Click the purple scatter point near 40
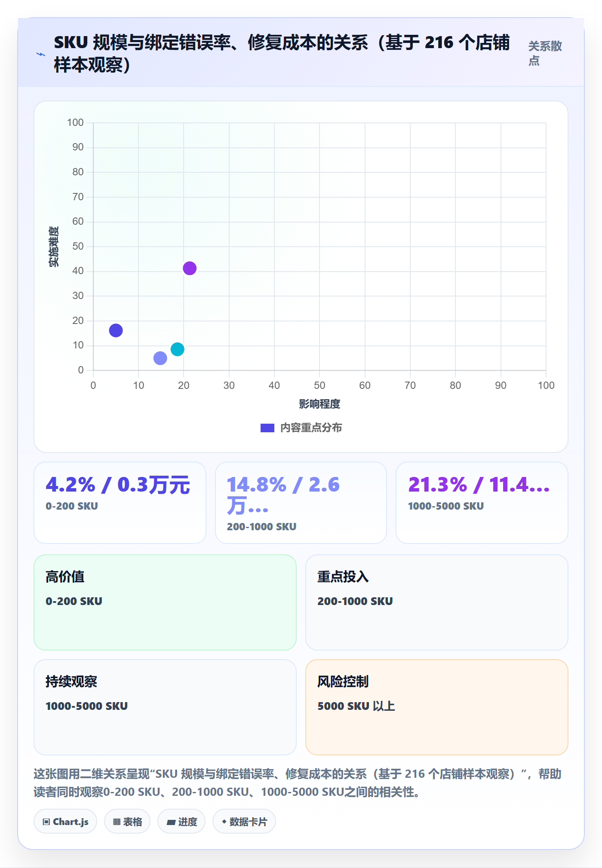Viewport: 602px width, 868px height. click(190, 268)
